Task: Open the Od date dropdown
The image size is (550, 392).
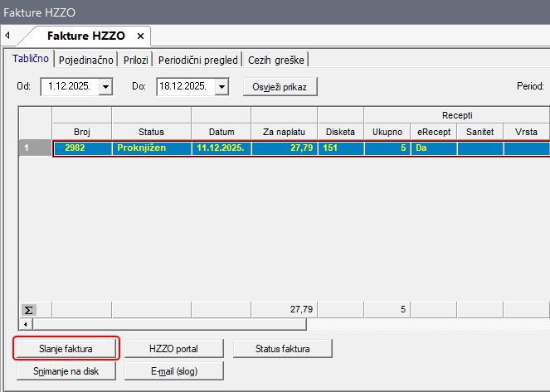Action: pos(105,86)
